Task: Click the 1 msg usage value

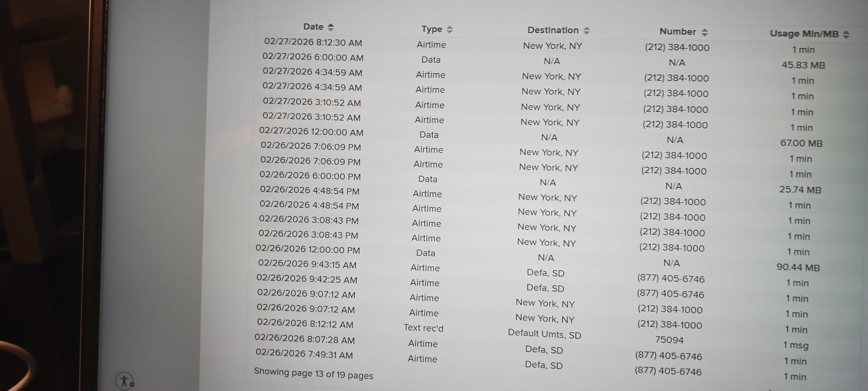Action: (796, 345)
